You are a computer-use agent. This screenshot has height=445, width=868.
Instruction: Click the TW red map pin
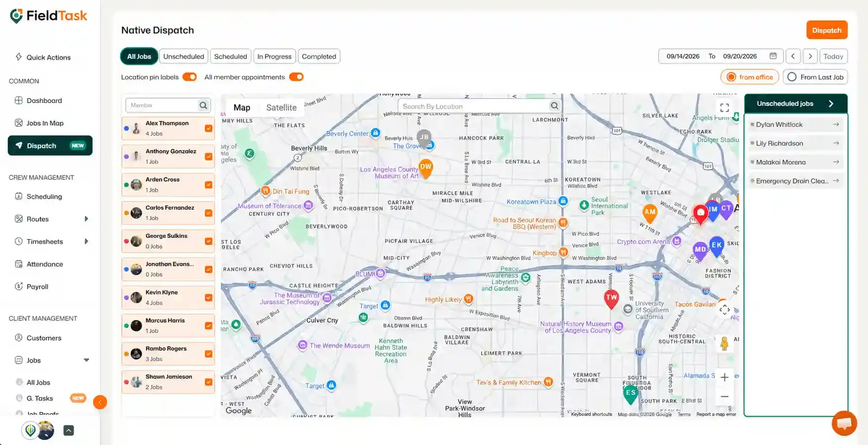(611, 299)
